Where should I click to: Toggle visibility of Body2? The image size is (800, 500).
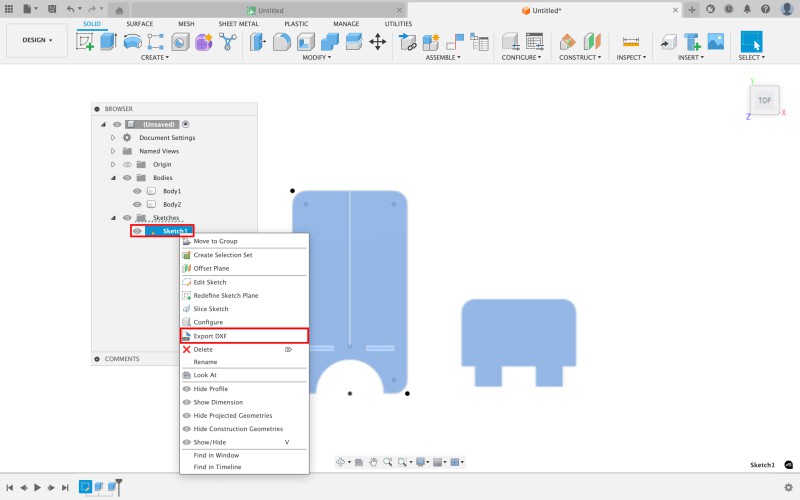(x=137, y=204)
